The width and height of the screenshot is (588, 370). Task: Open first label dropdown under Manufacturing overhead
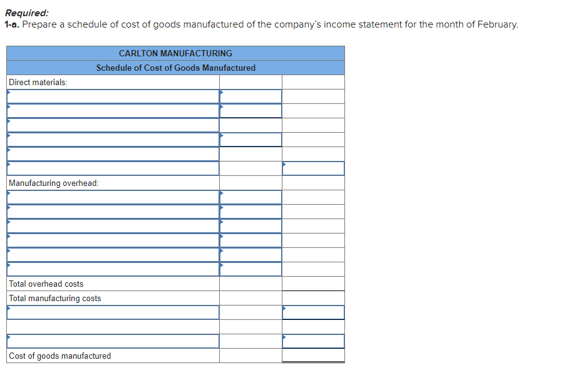113,197
